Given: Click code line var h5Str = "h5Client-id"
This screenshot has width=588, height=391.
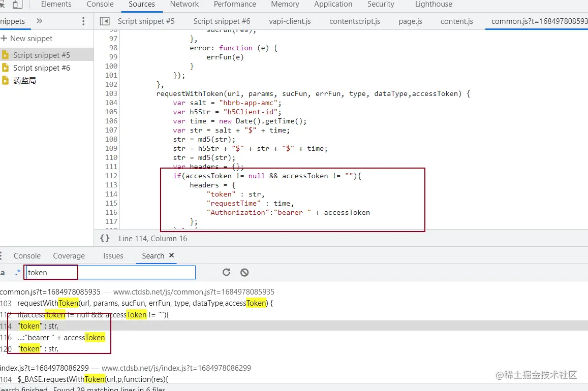Looking at the screenshot, I should [227, 112].
